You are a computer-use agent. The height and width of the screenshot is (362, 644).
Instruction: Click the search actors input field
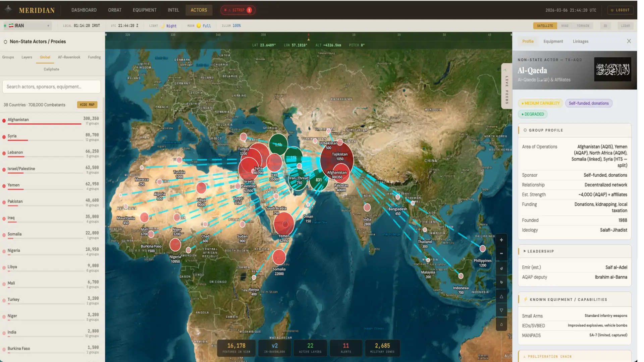coord(51,87)
